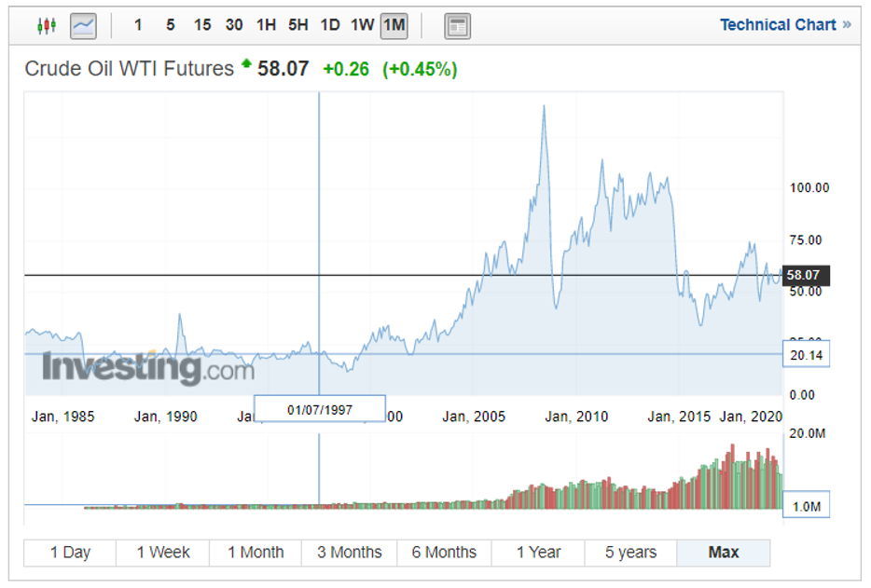Switch to 3 Months range
The image size is (871, 588).
coord(350,553)
